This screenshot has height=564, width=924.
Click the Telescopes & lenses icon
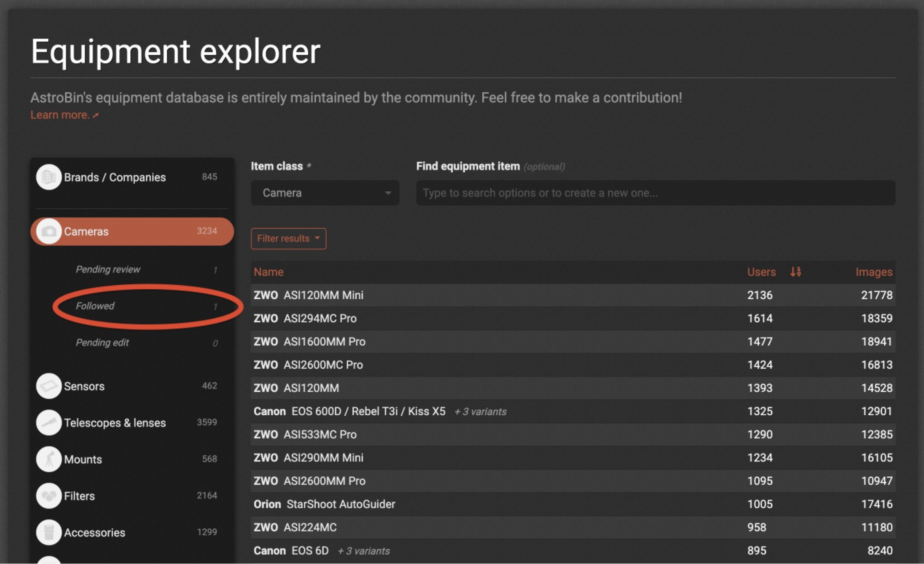(x=49, y=422)
